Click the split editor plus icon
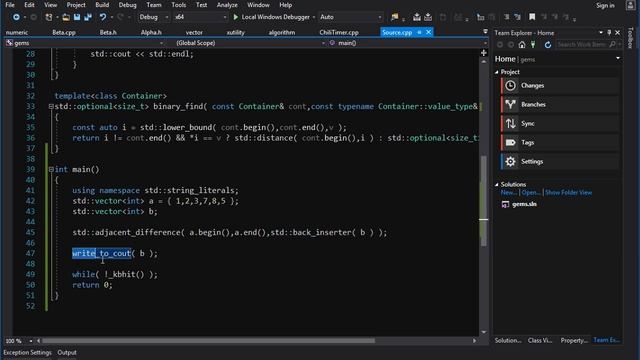The width and height of the screenshot is (640, 360). [484, 53]
